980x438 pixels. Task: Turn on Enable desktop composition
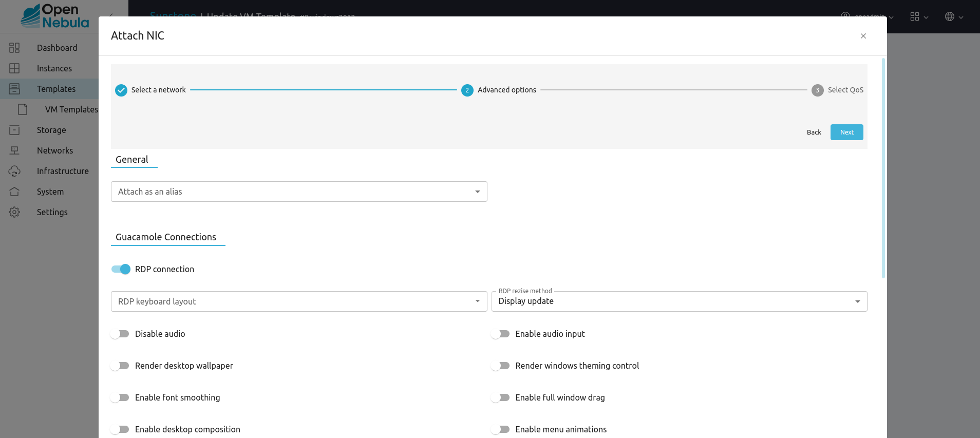pyautogui.click(x=120, y=429)
